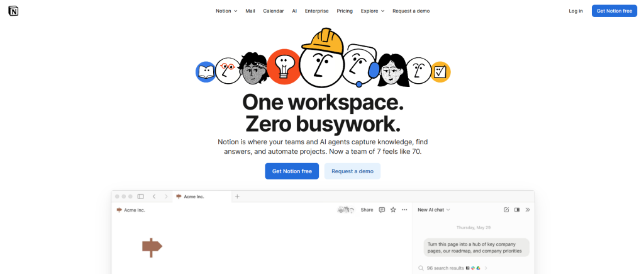Open the three-dot more options menu

(x=404, y=210)
